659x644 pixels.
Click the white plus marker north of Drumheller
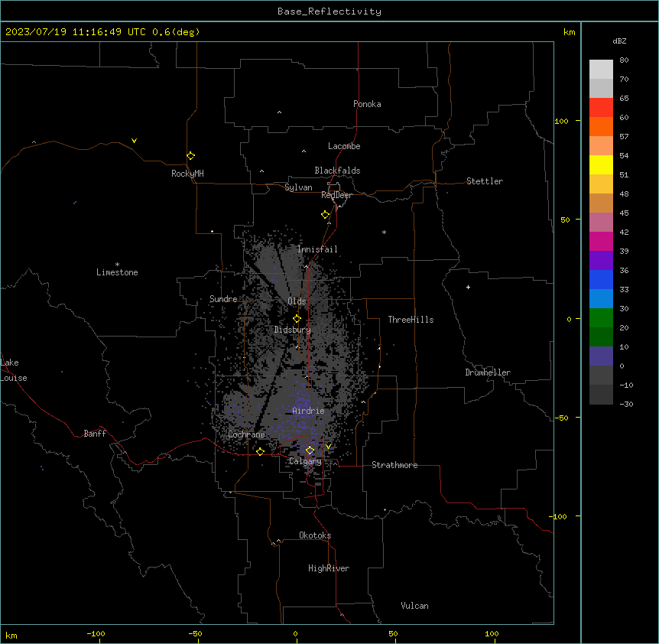coord(468,287)
